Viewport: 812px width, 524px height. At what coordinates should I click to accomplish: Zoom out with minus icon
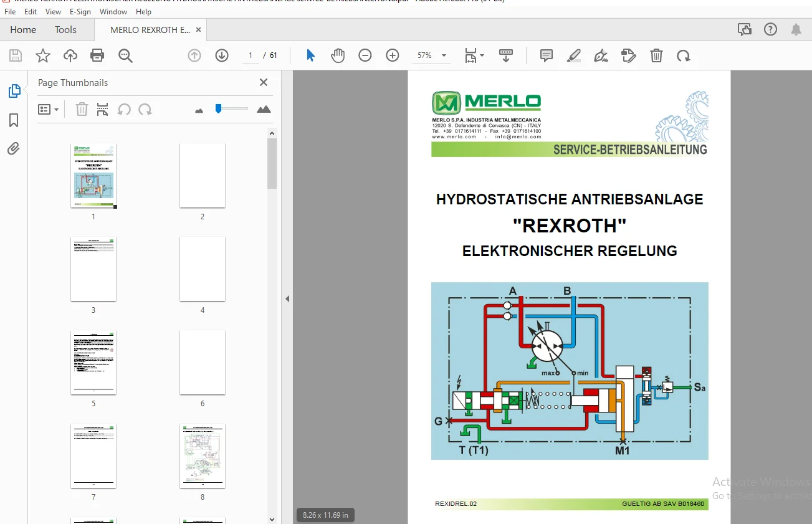365,55
